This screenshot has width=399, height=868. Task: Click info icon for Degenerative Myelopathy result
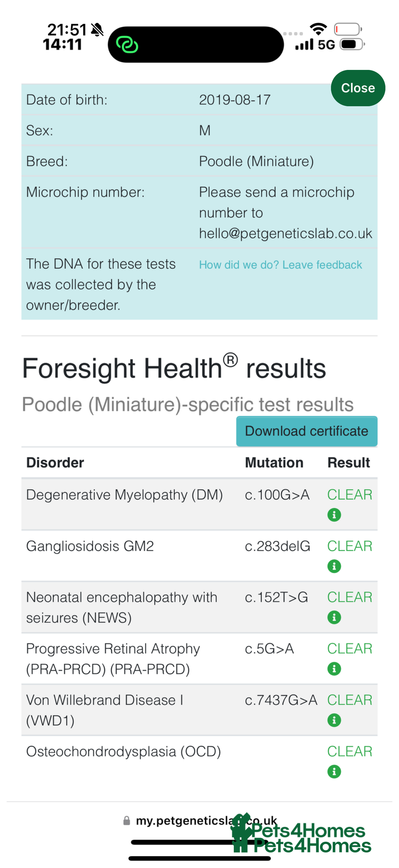334,515
